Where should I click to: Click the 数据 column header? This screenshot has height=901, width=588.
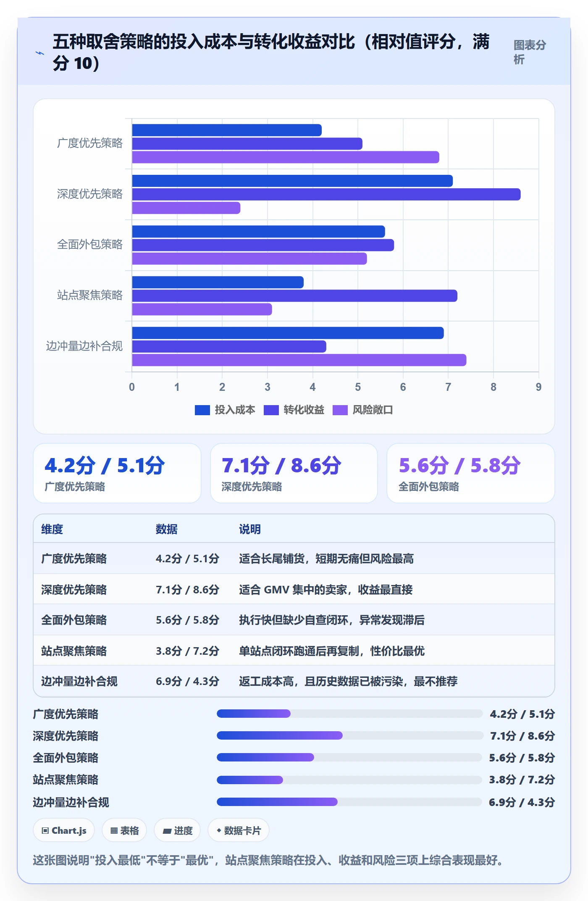click(x=167, y=529)
